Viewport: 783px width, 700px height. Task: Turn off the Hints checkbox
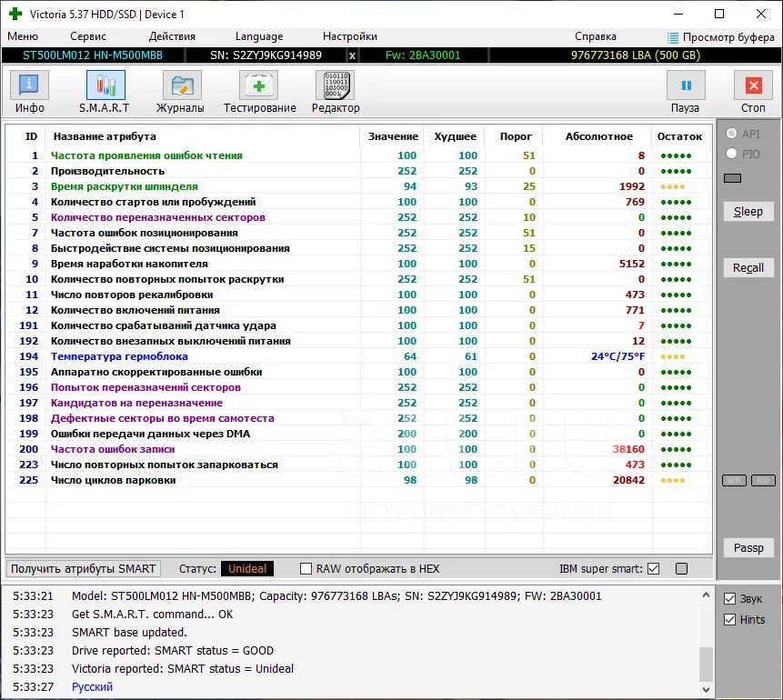coord(729,620)
